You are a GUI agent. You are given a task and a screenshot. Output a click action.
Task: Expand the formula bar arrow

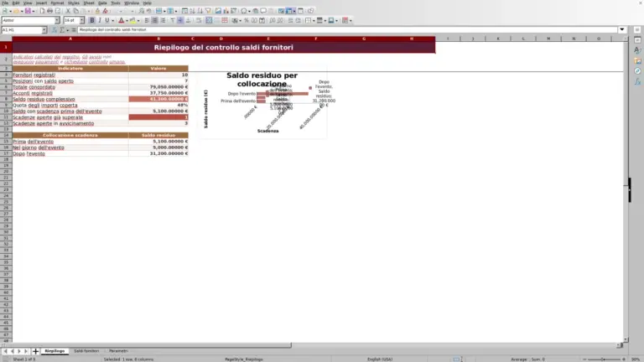pyautogui.click(x=622, y=29)
